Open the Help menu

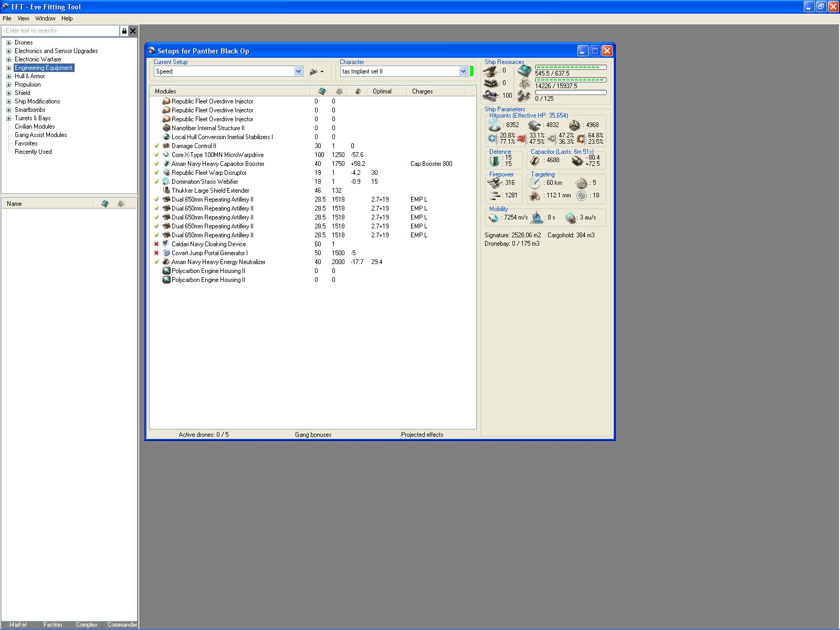tap(67, 18)
